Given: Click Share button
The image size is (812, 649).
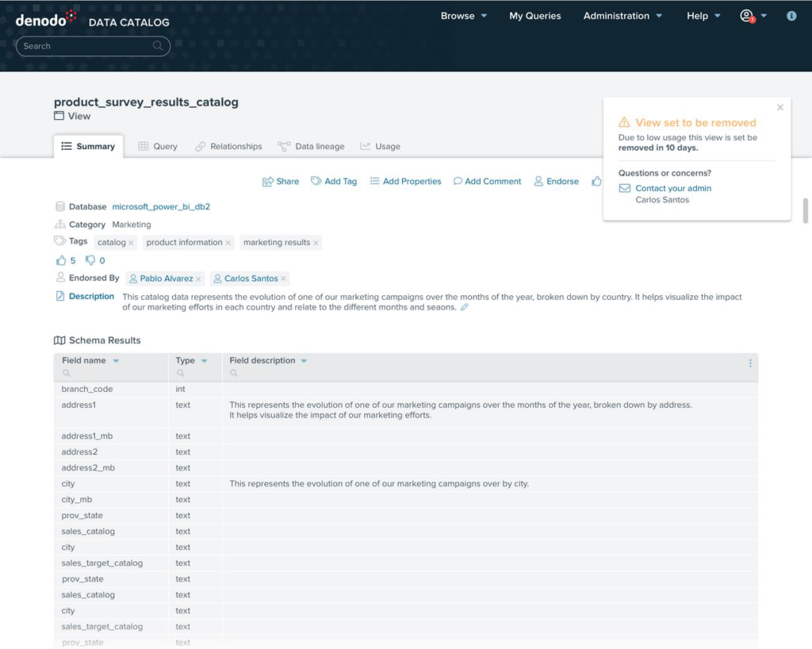Looking at the screenshot, I should (281, 182).
